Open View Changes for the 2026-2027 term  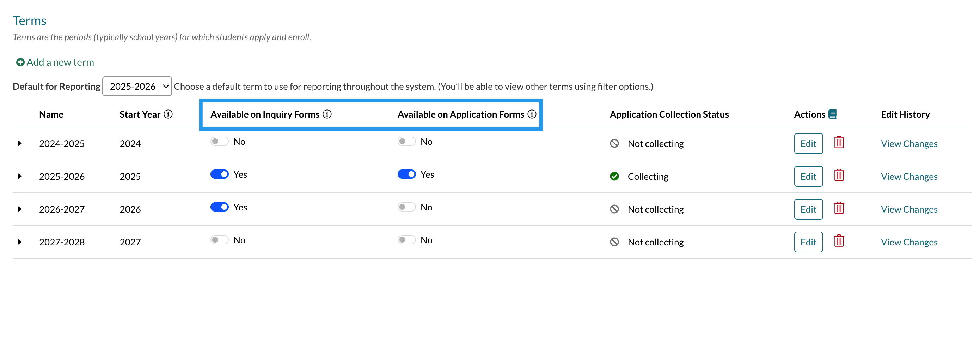[x=908, y=209]
